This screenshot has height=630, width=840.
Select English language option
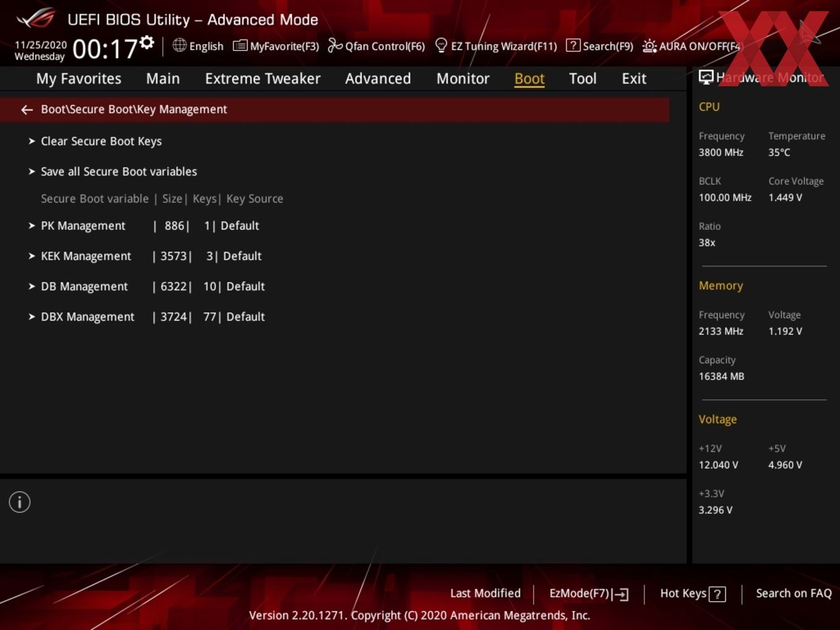click(206, 46)
